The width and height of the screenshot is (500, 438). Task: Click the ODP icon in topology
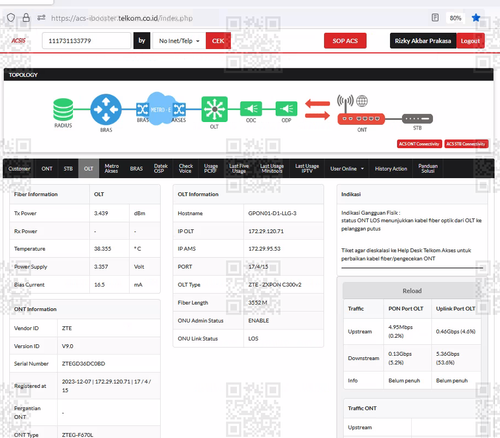(286, 109)
